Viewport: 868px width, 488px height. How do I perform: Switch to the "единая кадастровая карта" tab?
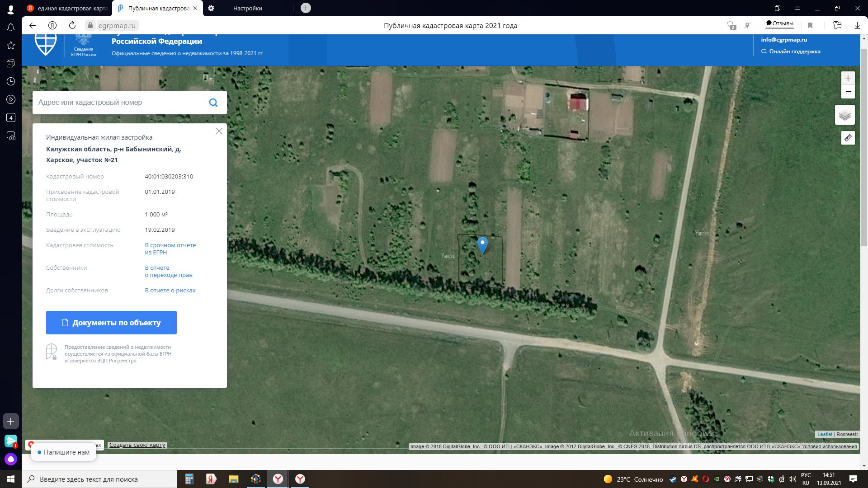tap(67, 8)
